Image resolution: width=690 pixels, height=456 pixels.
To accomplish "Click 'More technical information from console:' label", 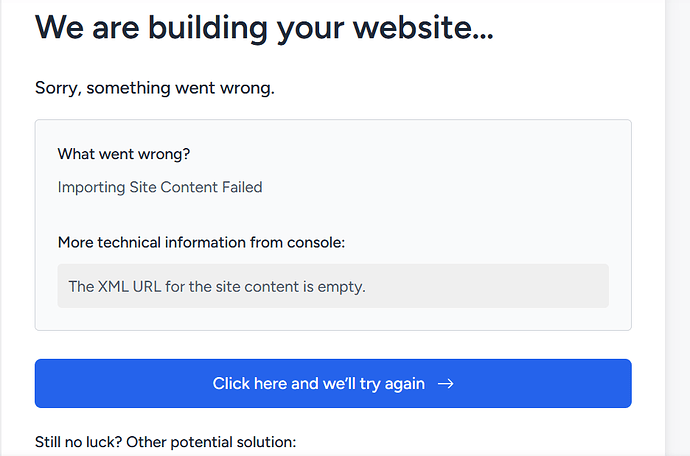I will pos(202,242).
